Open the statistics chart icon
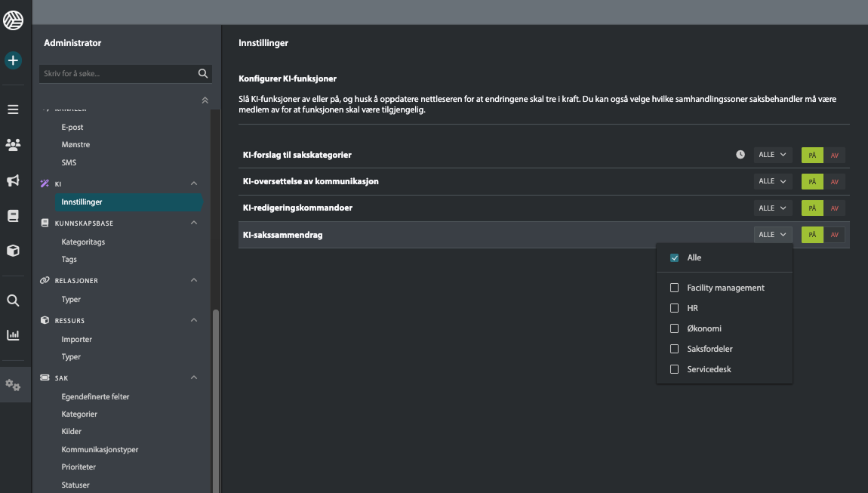 pos(13,334)
